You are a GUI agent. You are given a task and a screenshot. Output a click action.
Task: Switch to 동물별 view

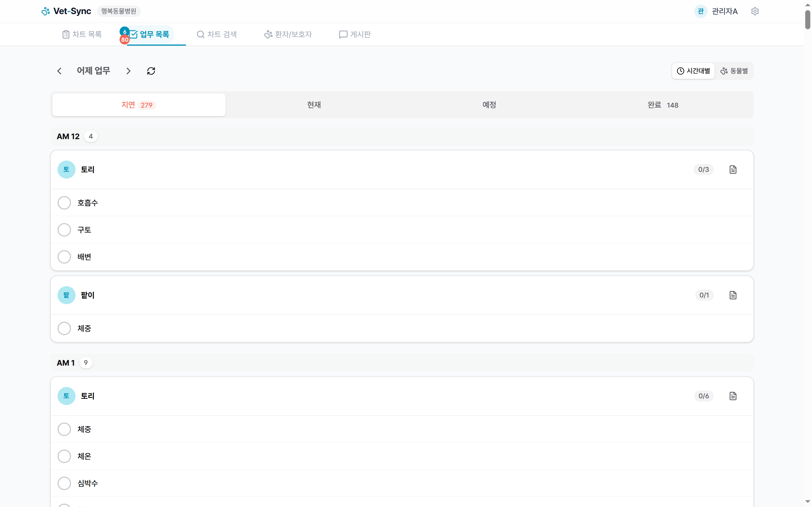(x=734, y=71)
